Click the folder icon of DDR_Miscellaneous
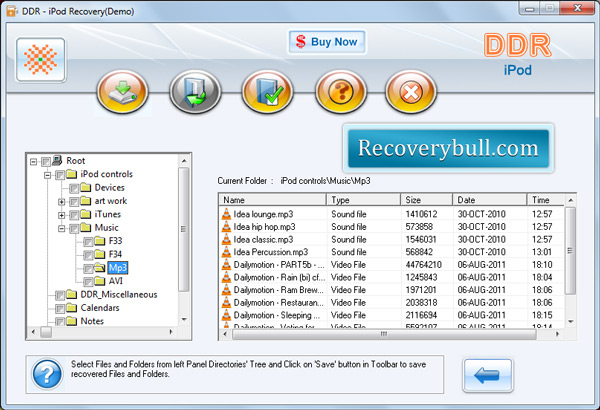 click(x=72, y=294)
